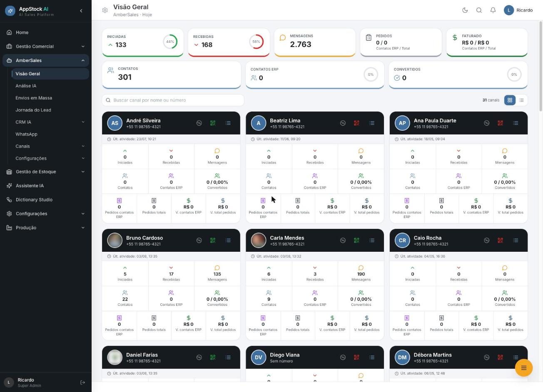Viewport: 543px width, 392px height.
Task: Open page settings gear beside Visão Geral title
Action: pyautogui.click(x=105, y=10)
